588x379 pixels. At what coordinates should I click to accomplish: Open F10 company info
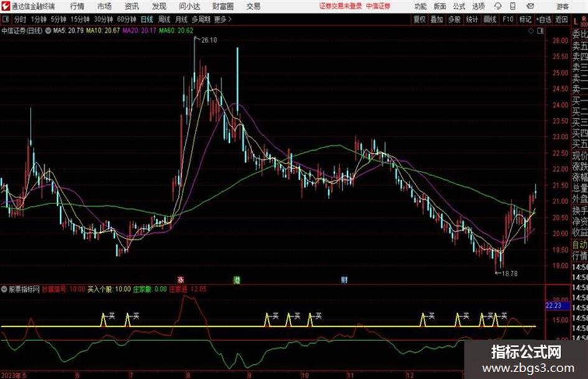point(508,19)
